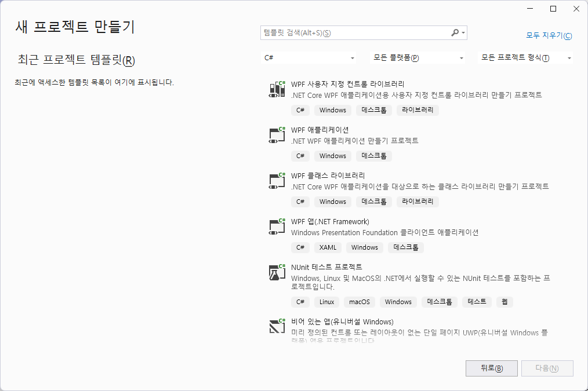Close the 새 프로젝트 만들기 dialog
This screenshot has width=588, height=391.
(x=576, y=9)
